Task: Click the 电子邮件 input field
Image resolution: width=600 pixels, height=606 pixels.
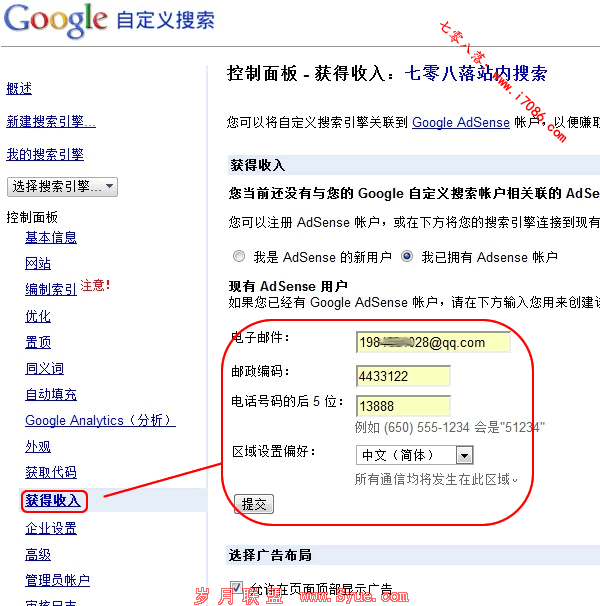Action: point(432,342)
